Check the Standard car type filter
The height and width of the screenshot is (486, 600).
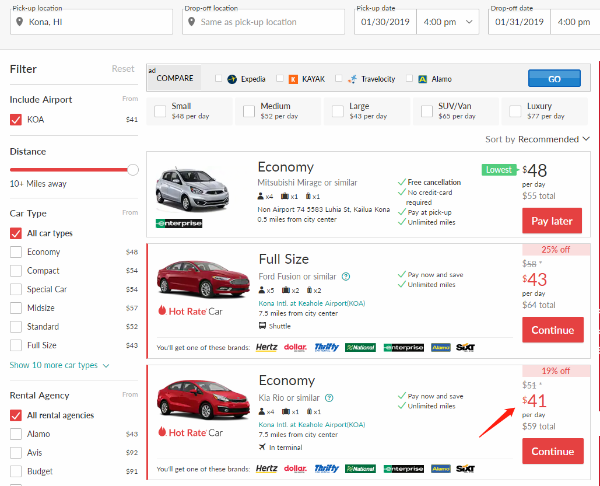point(16,326)
